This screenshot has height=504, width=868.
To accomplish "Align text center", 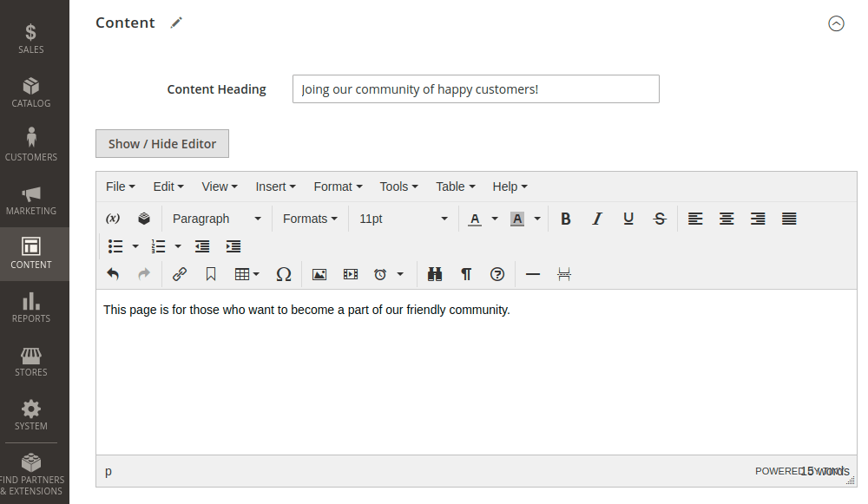I will (x=727, y=219).
